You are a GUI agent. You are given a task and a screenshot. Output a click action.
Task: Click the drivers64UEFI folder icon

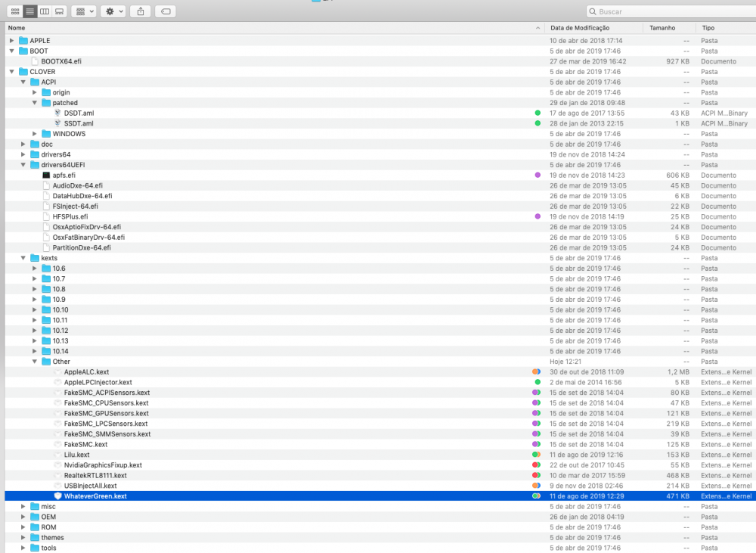[35, 165]
